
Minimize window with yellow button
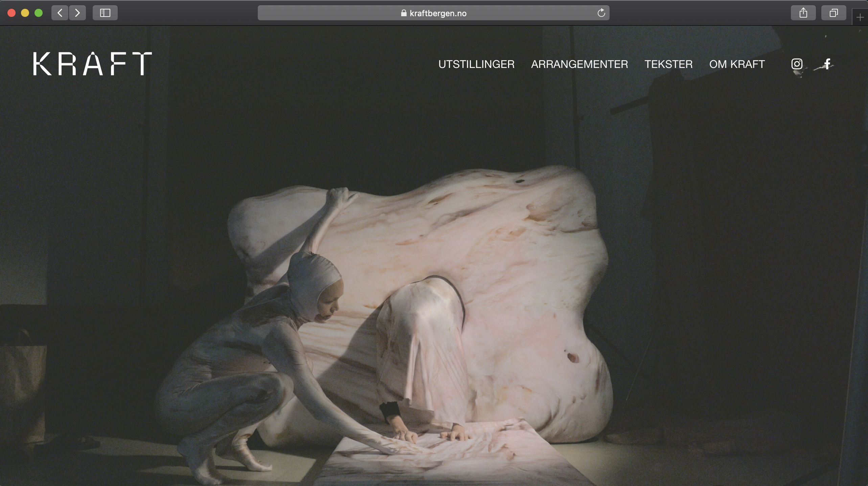tap(25, 13)
